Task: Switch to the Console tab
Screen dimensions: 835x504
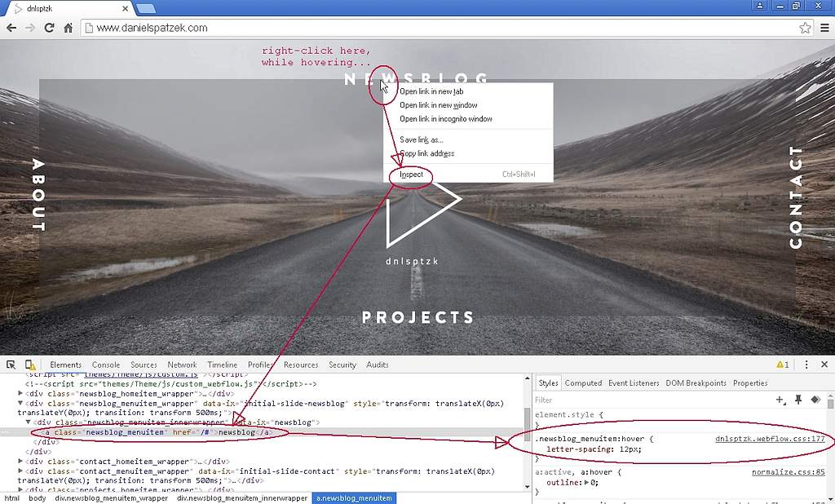Action: [x=105, y=365]
